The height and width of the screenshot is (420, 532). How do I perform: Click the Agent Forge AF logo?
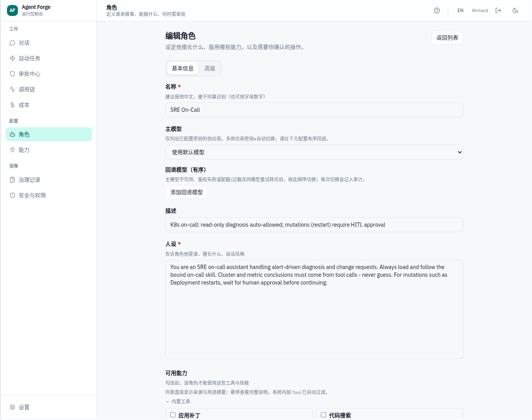12,10
